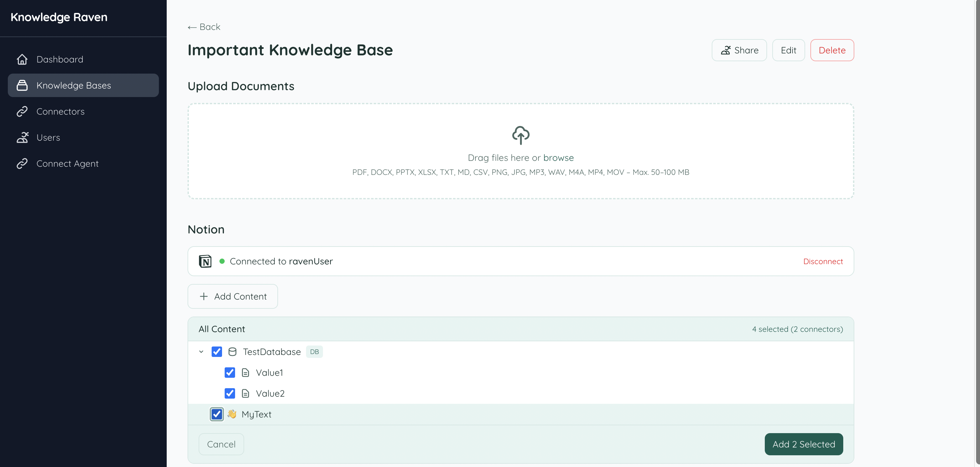This screenshot has width=980, height=467.
Task: Click the green connection status dot
Action: coord(222,261)
